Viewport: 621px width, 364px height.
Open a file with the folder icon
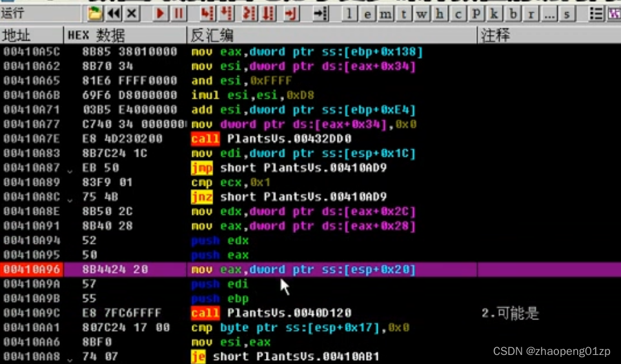[x=95, y=14]
